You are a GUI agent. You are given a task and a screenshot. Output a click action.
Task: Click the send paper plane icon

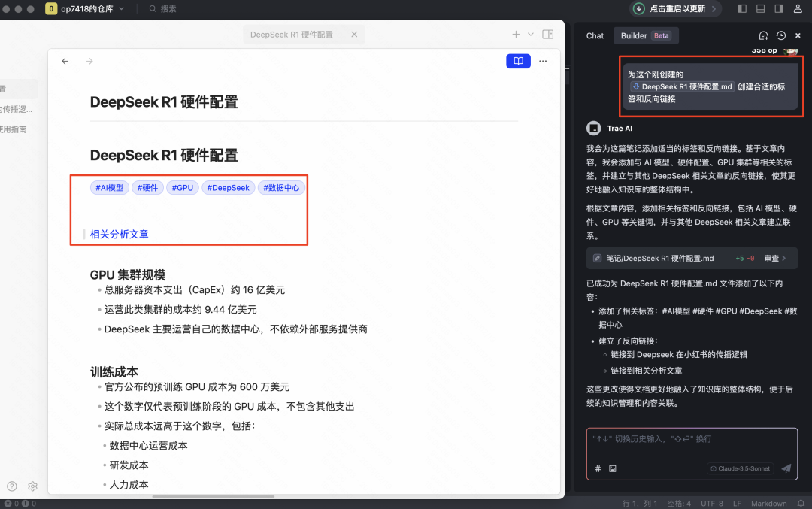(x=786, y=468)
